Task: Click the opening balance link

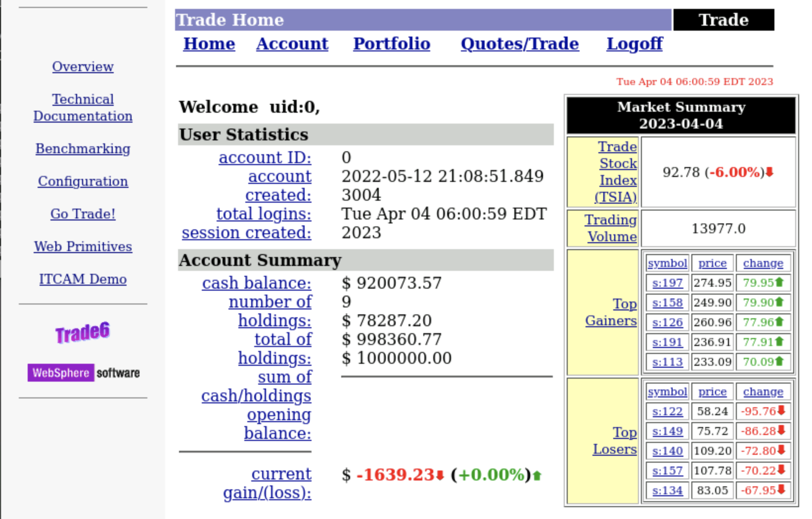Action: pos(278,424)
